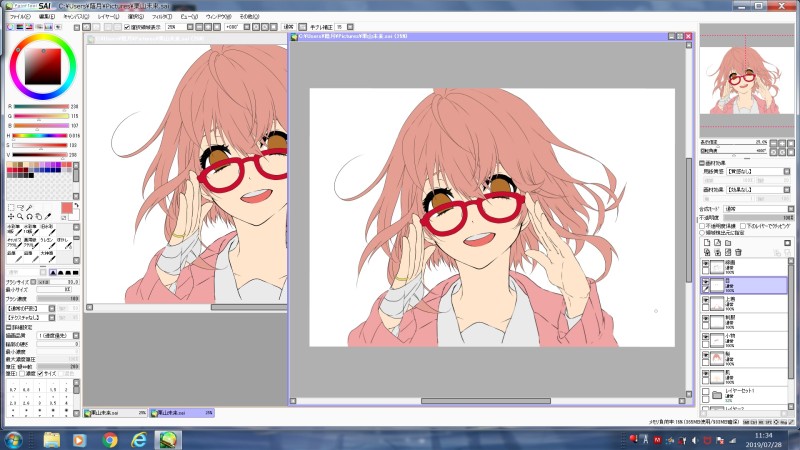Open the paper texture dropdown
This screenshot has height=450, width=800.
787,171
